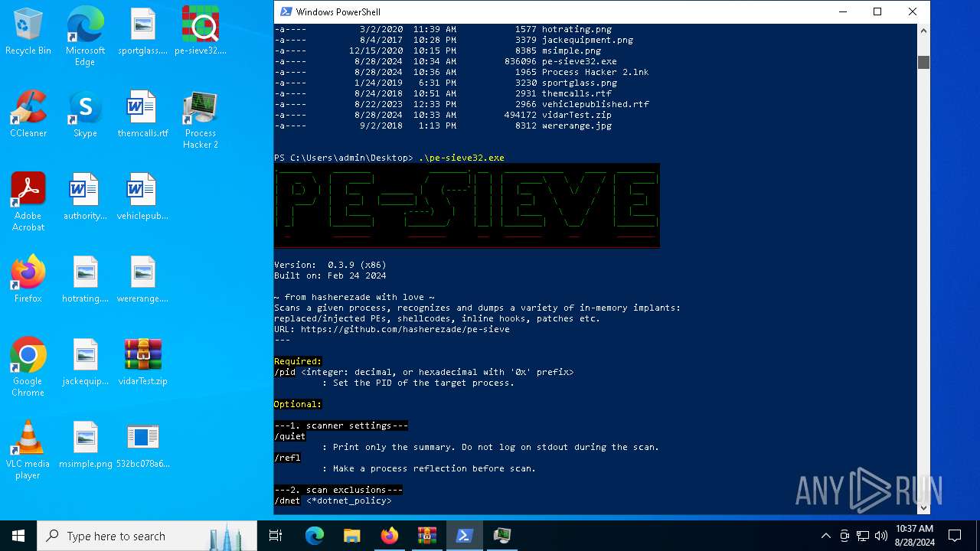The image size is (980, 551).
Task: Launch Firefox from desktop shortcut
Action: point(28,279)
